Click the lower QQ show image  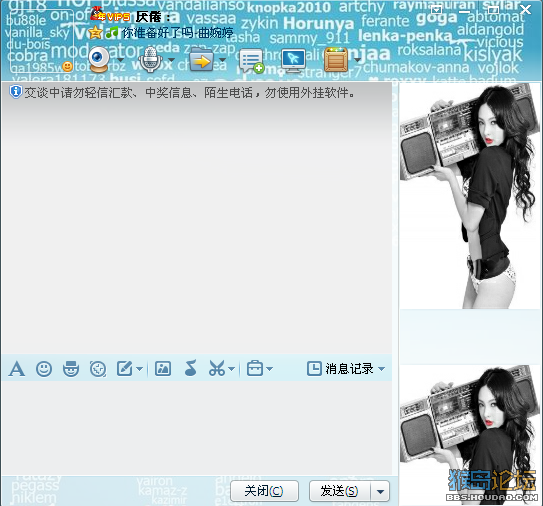click(x=469, y=434)
